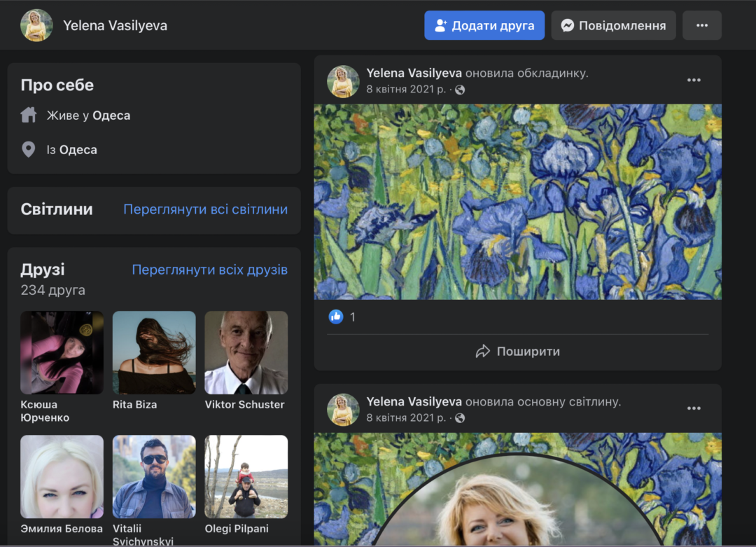Click the Друзі section heading
The image size is (756, 547).
pos(43,270)
